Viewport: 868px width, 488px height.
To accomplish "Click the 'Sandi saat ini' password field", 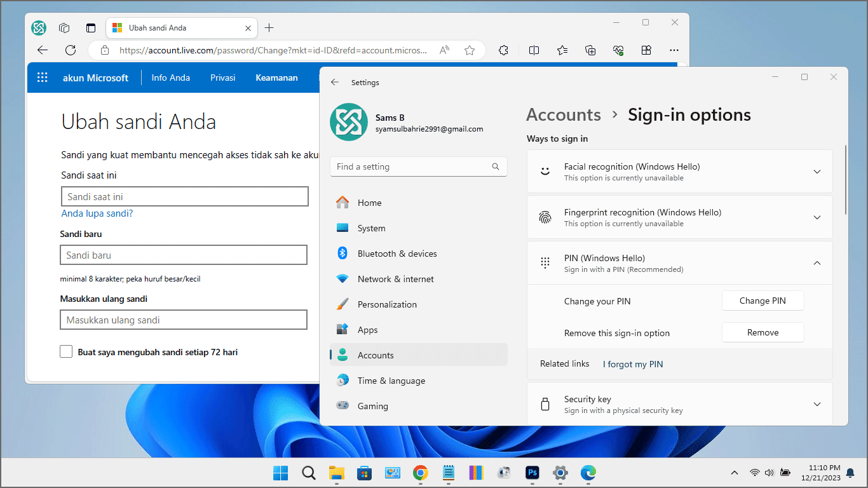I will click(x=185, y=196).
